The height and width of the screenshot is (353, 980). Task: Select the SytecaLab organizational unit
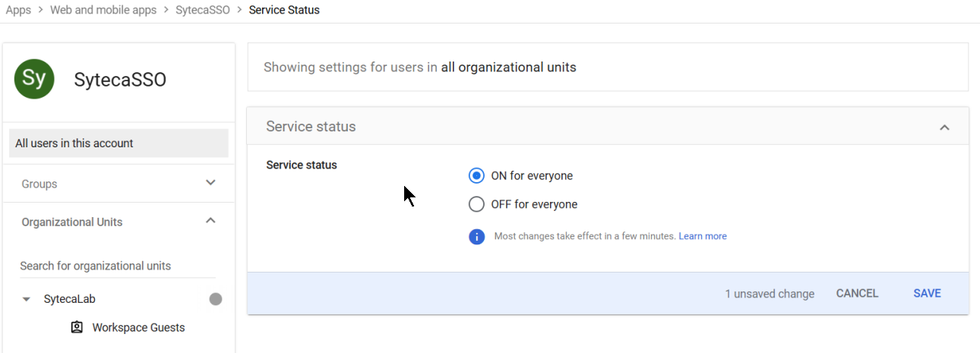[x=70, y=299]
